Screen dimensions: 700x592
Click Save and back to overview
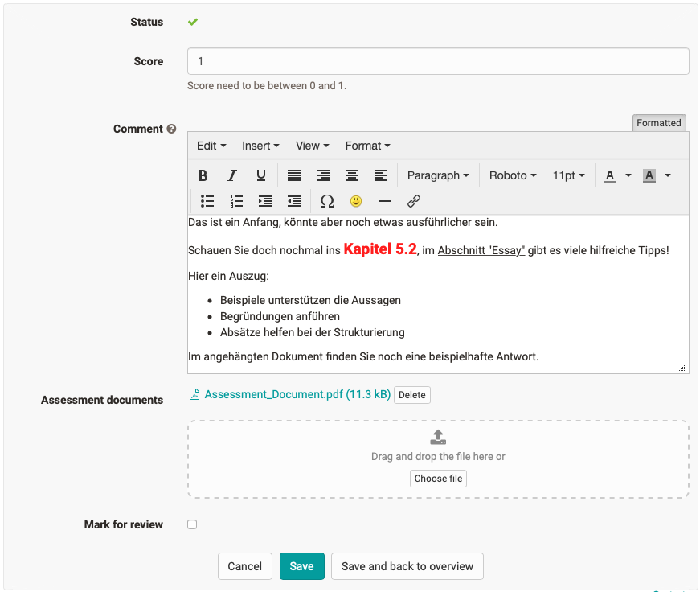click(407, 566)
